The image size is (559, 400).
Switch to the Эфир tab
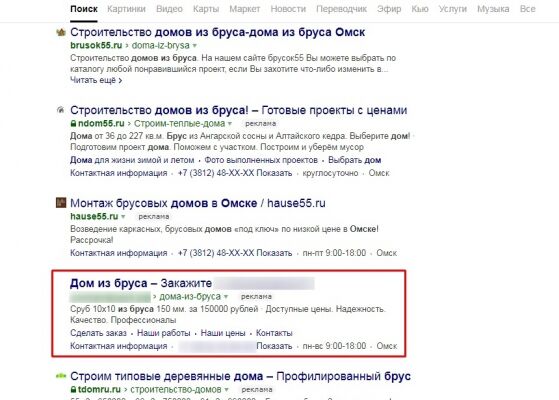389,9
